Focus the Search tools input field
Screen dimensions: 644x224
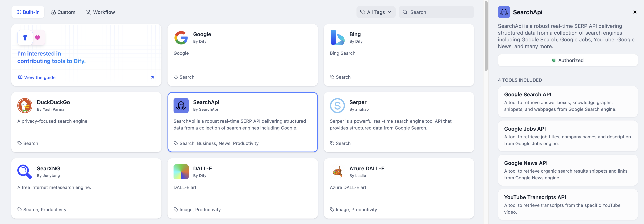436,12
